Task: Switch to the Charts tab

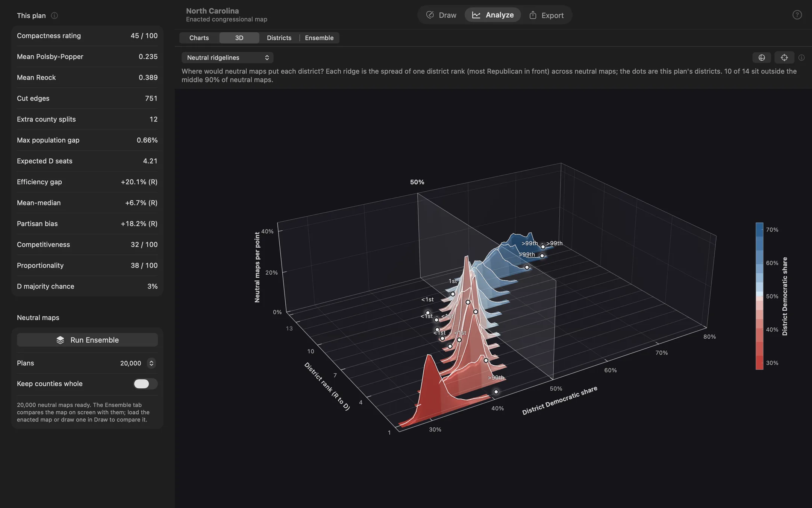Action: pos(199,38)
